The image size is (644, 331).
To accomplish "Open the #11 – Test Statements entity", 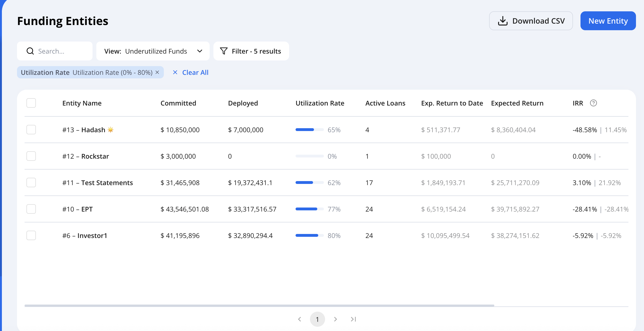I will coord(97,182).
